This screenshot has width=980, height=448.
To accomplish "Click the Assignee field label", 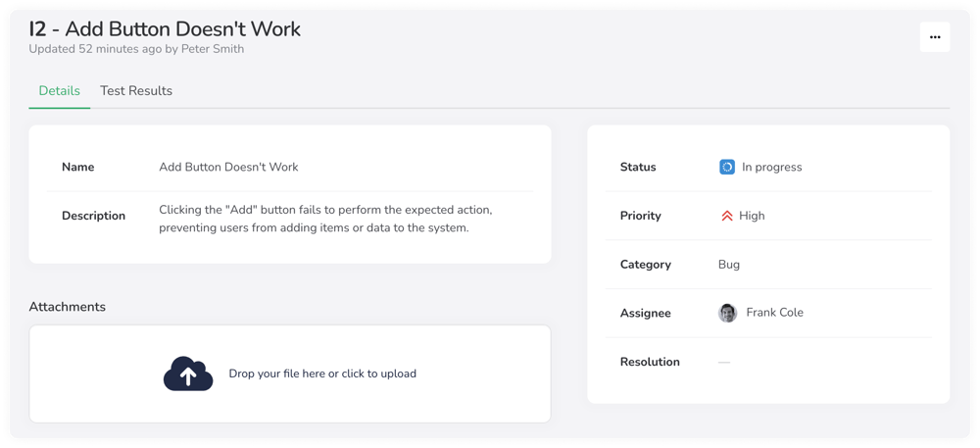I will [646, 313].
